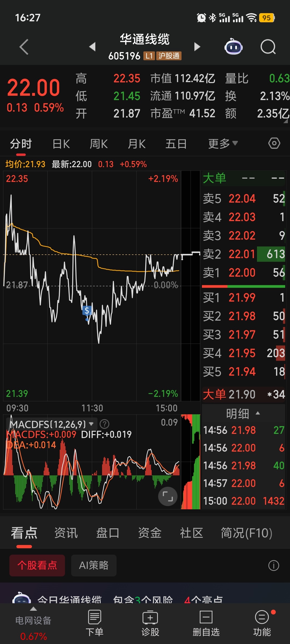Open the 资讯 news tab
Screen dimensions: 290x644
coord(66,533)
